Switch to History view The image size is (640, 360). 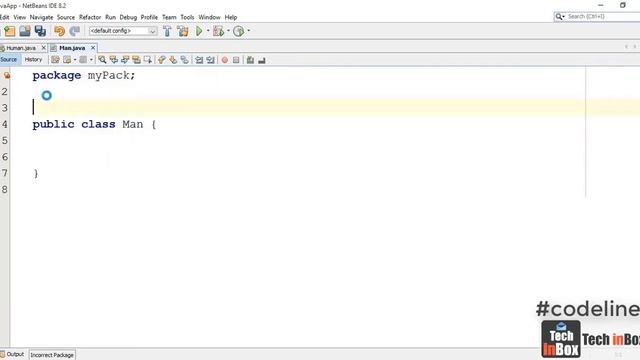tap(33, 60)
